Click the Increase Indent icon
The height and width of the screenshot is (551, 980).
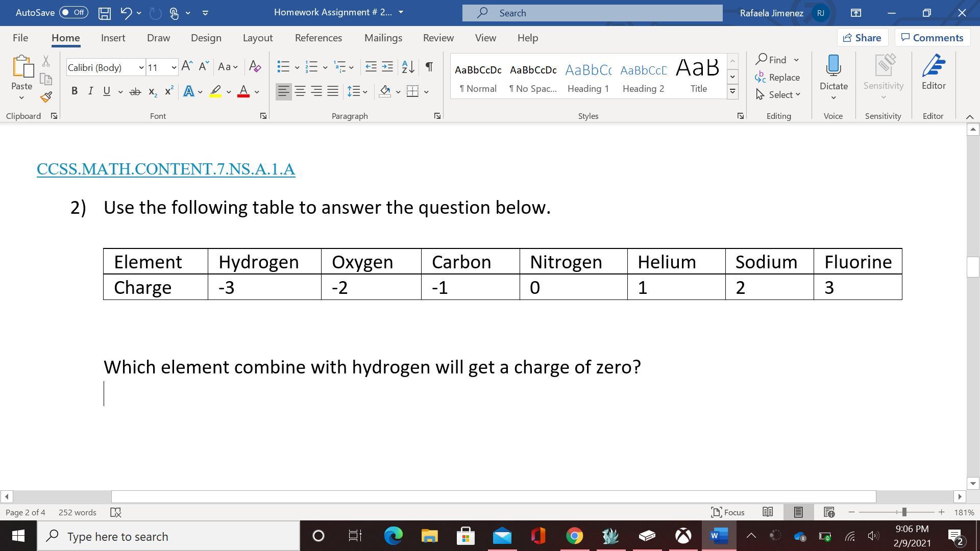click(387, 67)
